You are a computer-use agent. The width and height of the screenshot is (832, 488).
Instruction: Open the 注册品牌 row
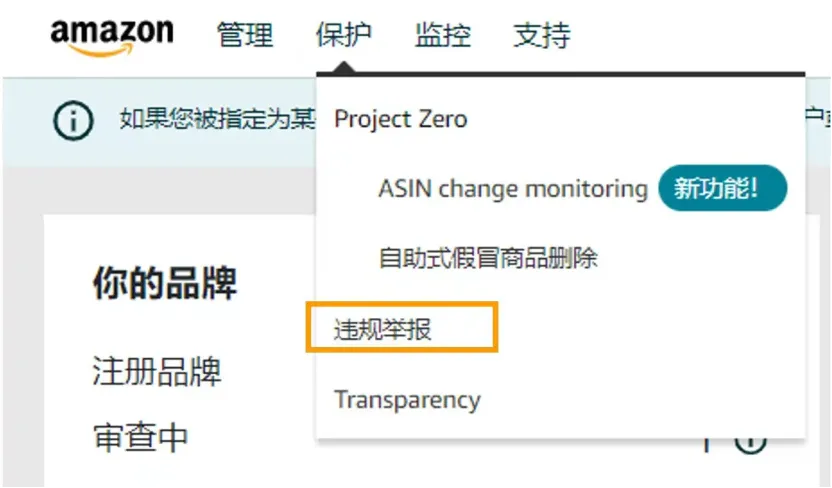pyautogui.click(x=157, y=372)
